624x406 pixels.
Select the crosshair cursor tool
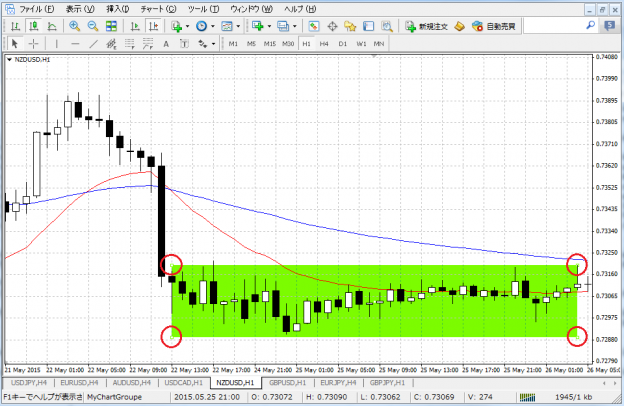pyautogui.click(x=34, y=44)
